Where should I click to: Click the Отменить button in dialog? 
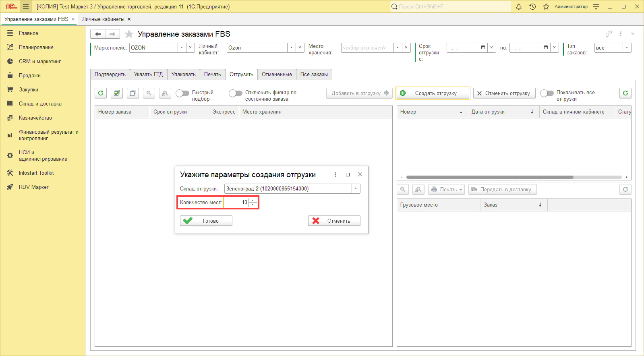(334, 221)
